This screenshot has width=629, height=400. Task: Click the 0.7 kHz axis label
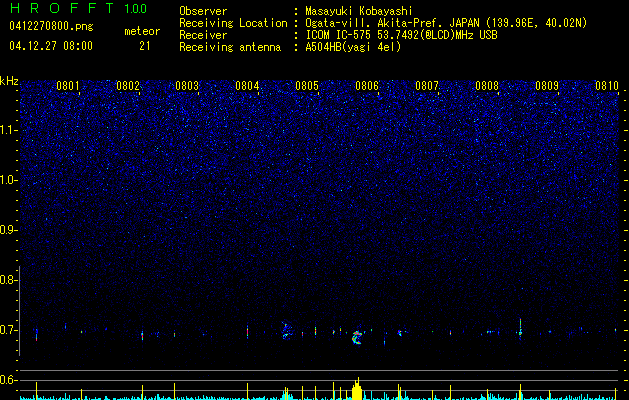click(8, 330)
